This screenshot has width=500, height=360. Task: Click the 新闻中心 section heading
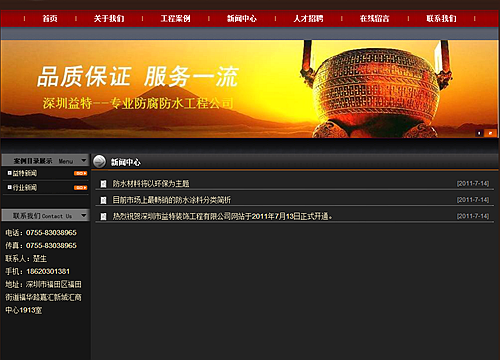pos(126,162)
